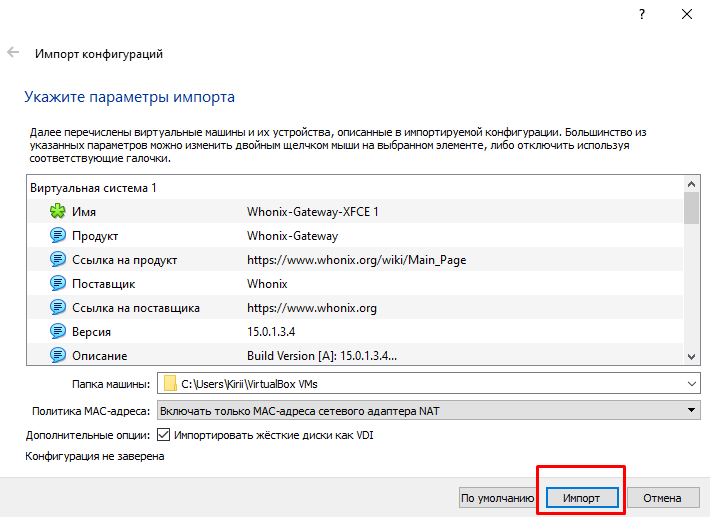
Task: Click the speech bubble icon beside Продукт
Action: tap(58, 235)
